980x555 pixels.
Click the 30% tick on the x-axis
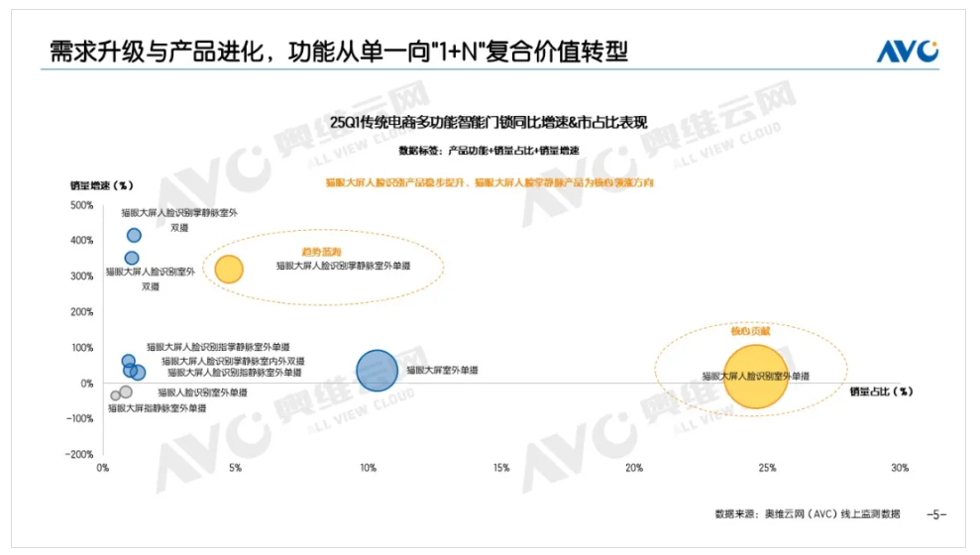pyautogui.click(x=899, y=468)
